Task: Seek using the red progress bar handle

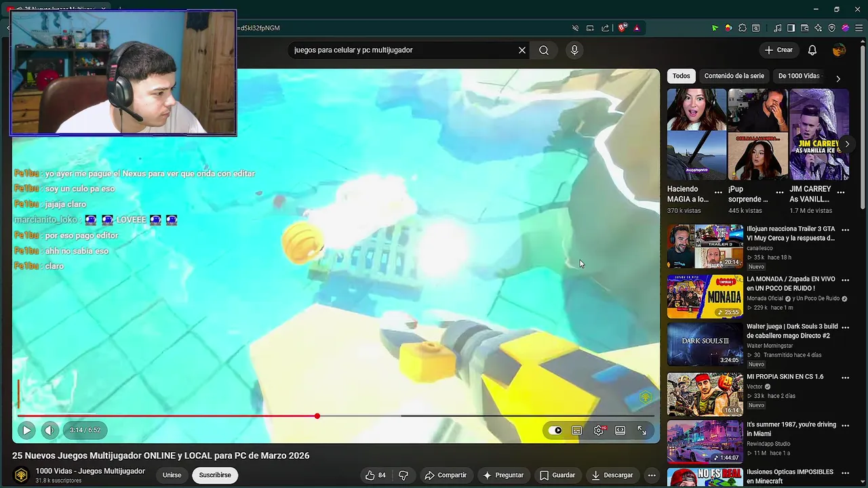Action: pyautogui.click(x=317, y=415)
